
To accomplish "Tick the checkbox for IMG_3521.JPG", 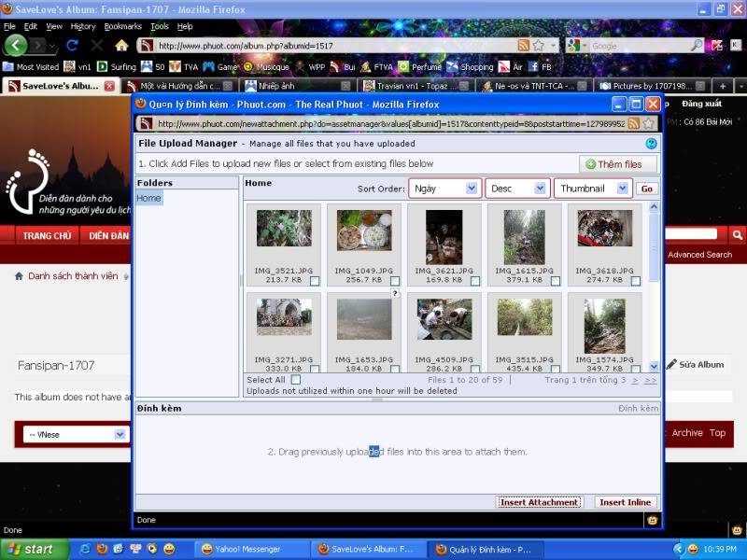I will 315,281.
